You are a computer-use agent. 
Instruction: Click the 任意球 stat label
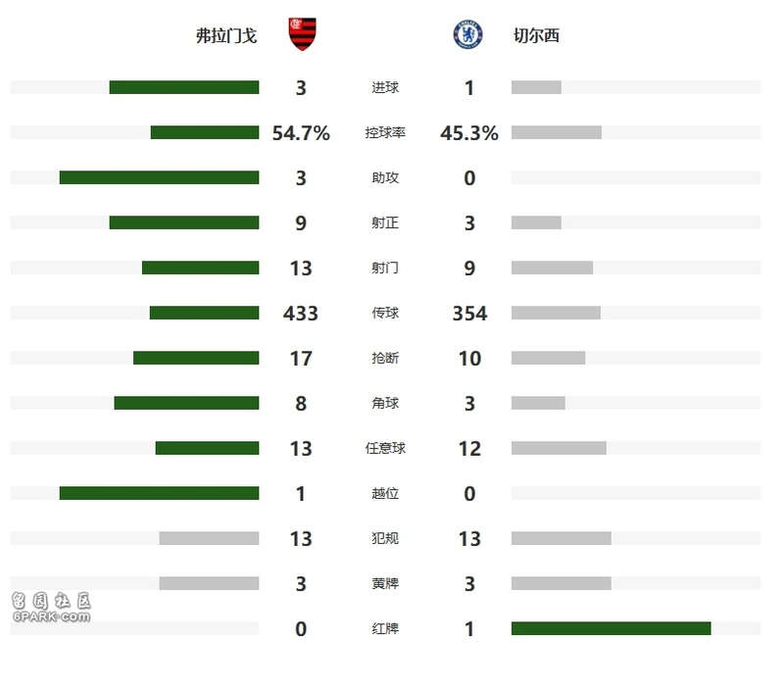(385, 448)
